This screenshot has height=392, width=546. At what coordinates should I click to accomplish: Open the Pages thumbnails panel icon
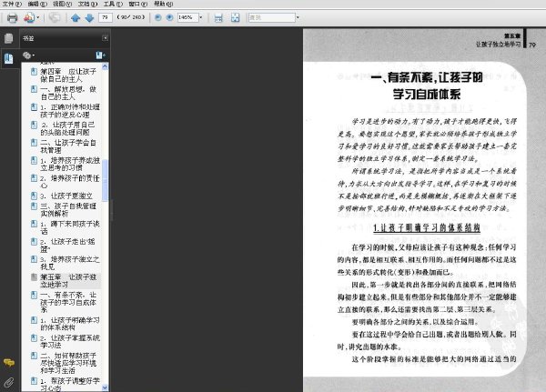pyautogui.click(x=9, y=38)
